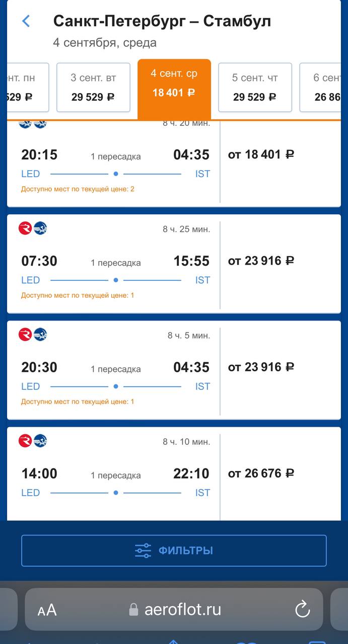Open the AA text size menu

point(47,610)
